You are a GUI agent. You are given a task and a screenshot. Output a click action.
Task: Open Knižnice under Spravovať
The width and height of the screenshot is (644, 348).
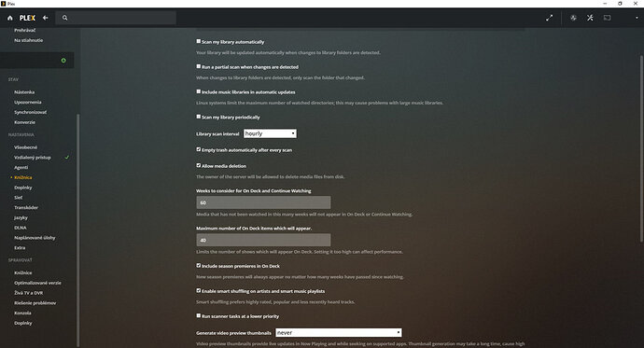[23, 273]
